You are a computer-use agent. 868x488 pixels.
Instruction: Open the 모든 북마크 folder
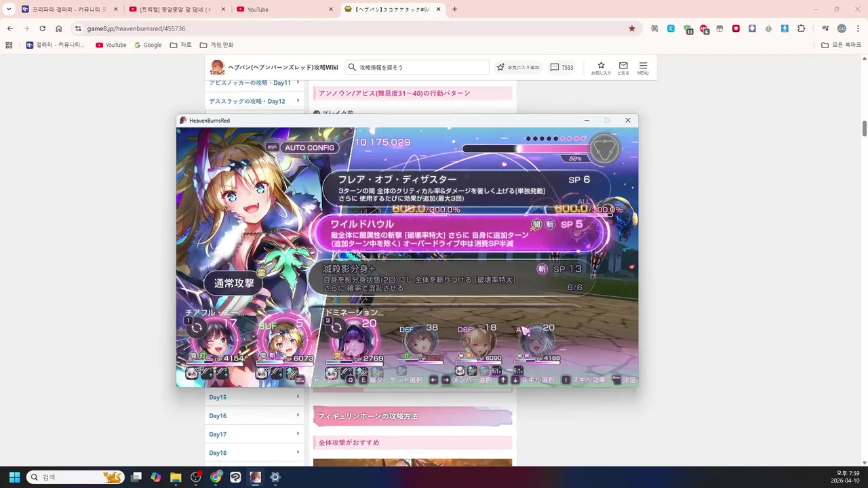pyautogui.click(x=841, y=45)
